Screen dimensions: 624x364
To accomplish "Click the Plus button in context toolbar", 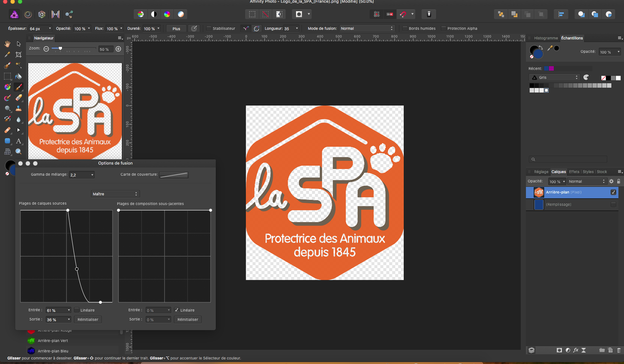I will pyautogui.click(x=176, y=29).
